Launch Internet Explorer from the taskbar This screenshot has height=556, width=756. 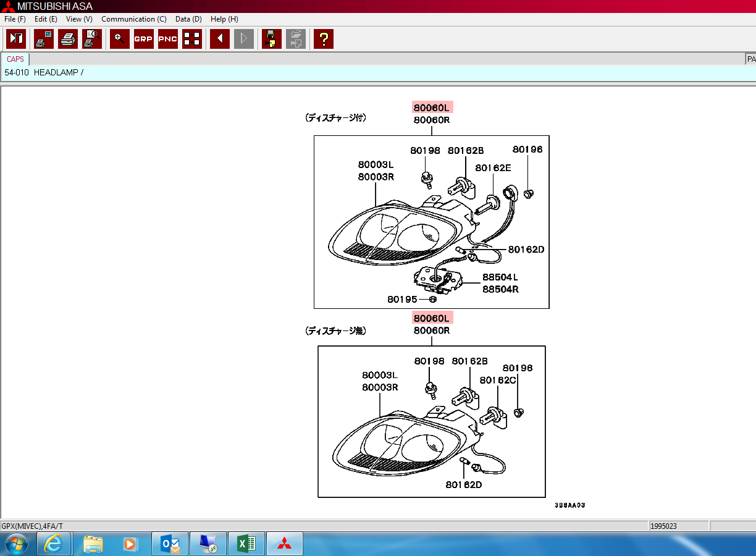[x=54, y=544]
